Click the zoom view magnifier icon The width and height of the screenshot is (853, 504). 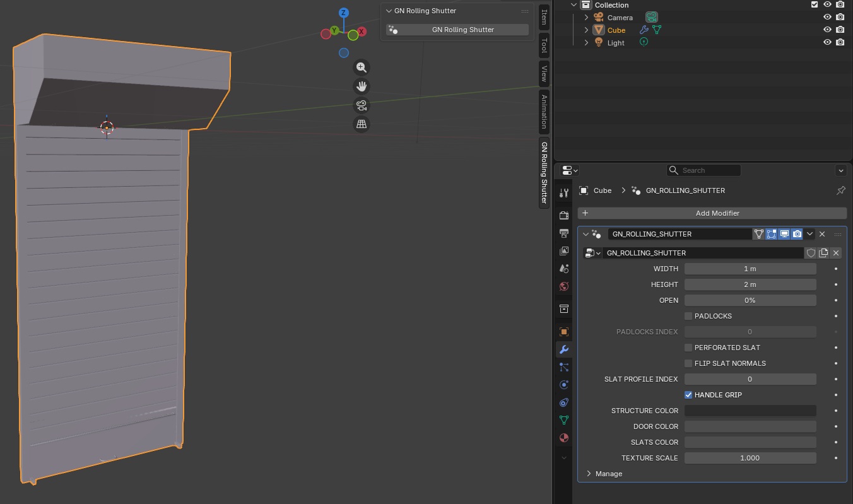361,67
